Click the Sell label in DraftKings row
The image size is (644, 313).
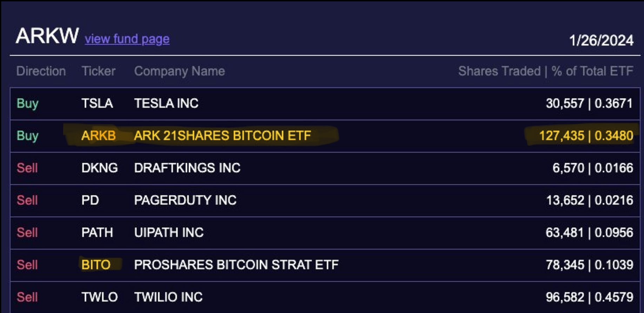(27, 168)
